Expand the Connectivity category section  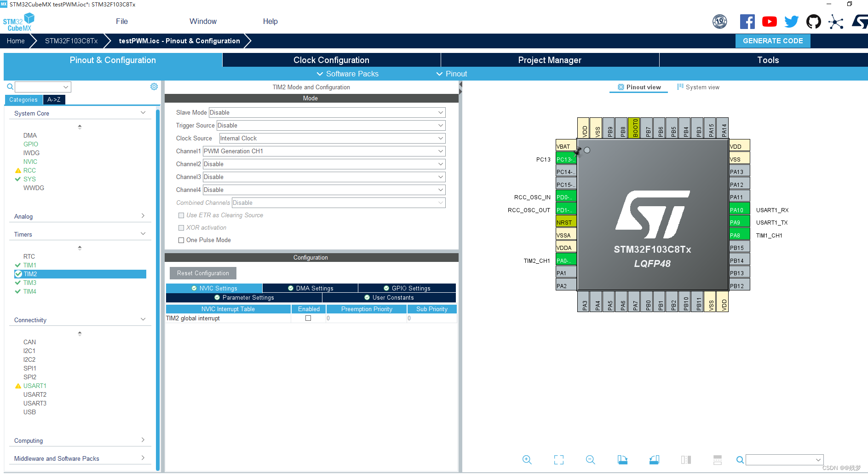[x=143, y=319]
